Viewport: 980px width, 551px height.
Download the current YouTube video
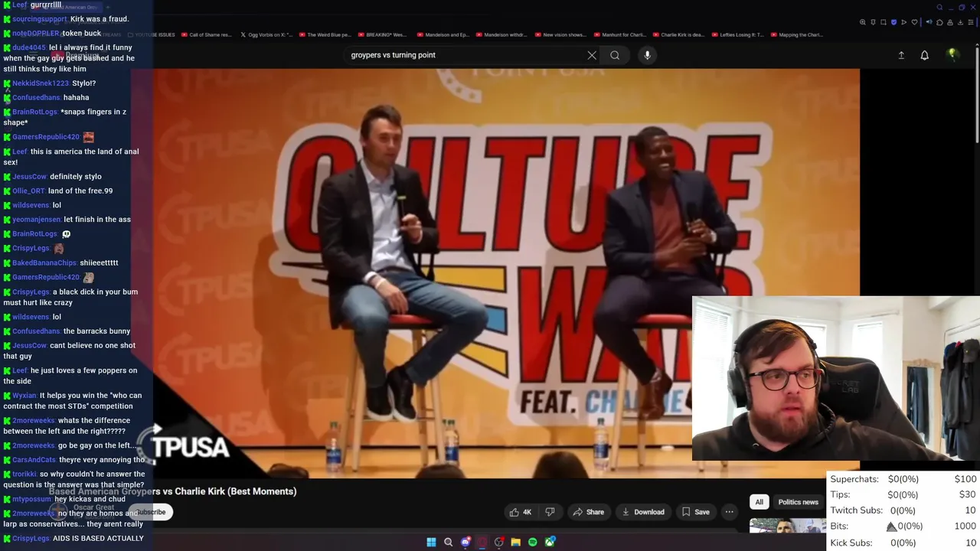point(643,512)
